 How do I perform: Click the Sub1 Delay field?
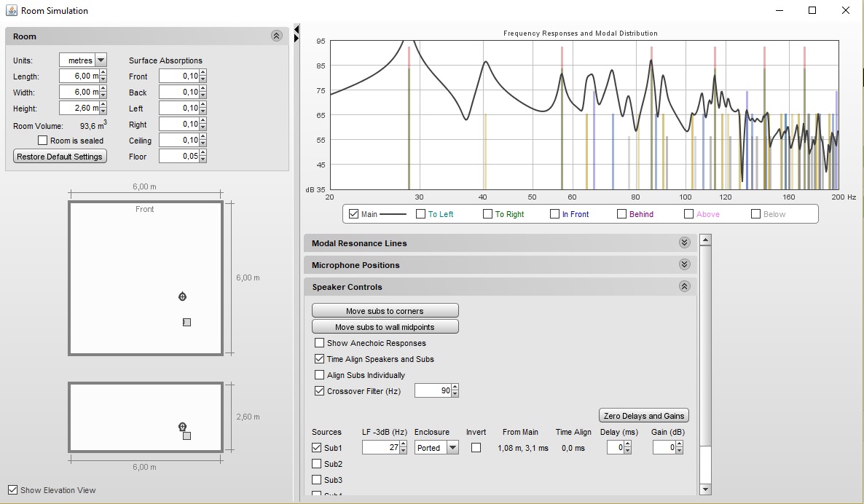(x=615, y=447)
